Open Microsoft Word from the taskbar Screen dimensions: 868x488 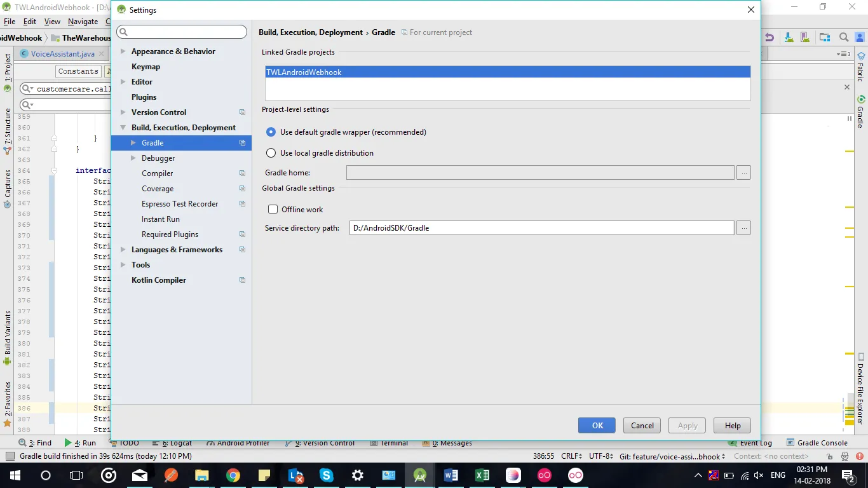tap(451, 475)
